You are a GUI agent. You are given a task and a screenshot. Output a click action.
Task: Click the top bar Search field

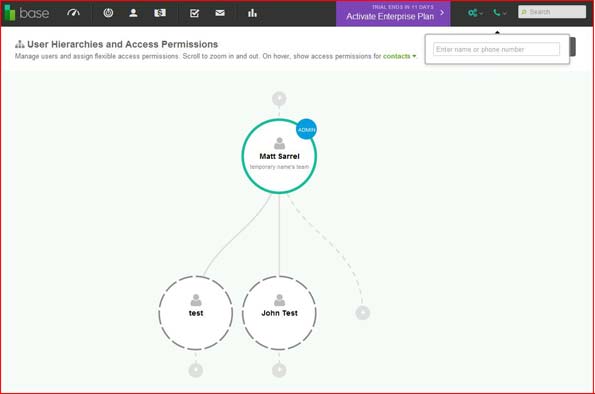coord(552,12)
